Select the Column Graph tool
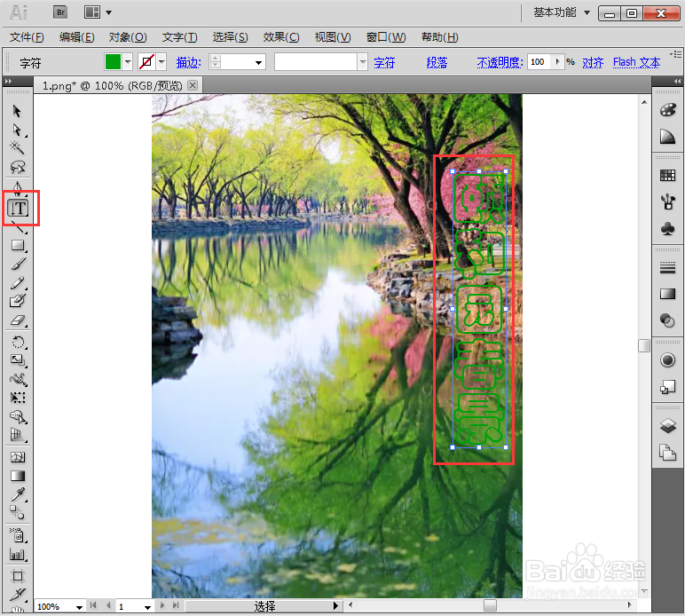 (x=18, y=554)
